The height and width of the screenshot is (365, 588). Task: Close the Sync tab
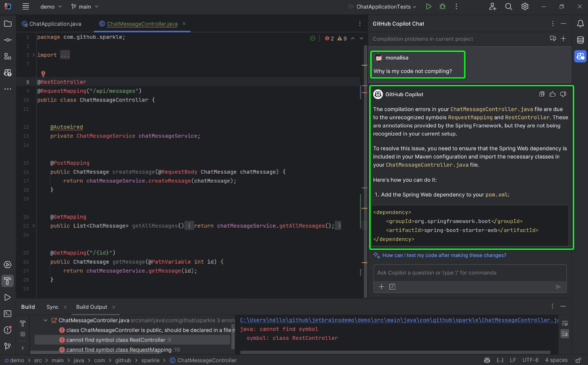click(65, 307)
